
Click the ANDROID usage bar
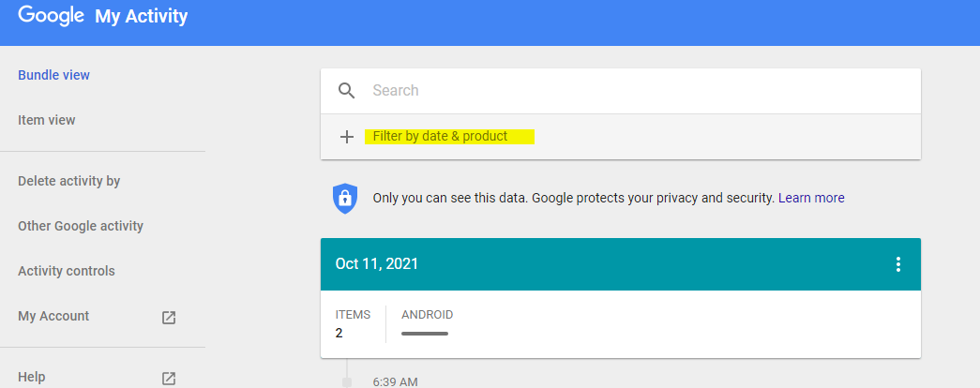[425, 334]
